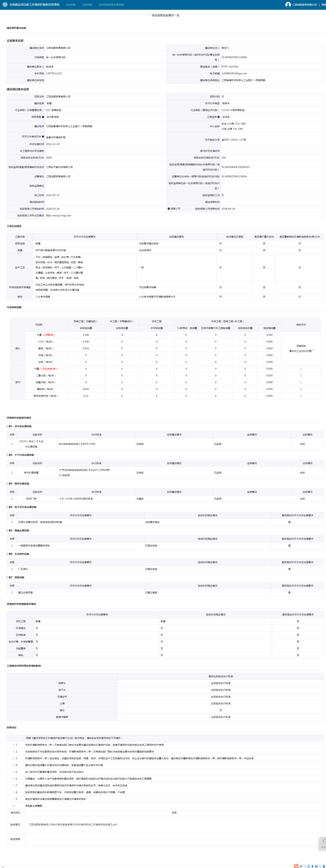Click the 颗粒物 value 0.043
This screenshot has width=326, height=868.
pyautogui.click(x=86, y=389)
